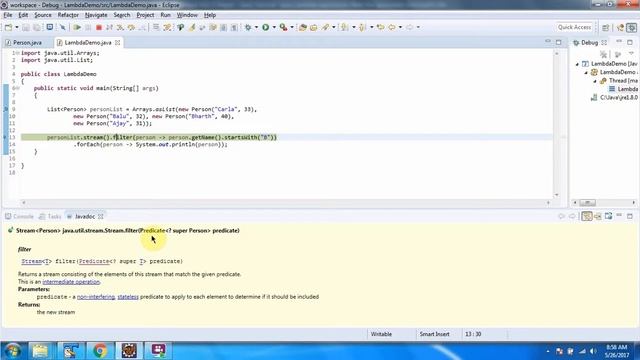
Task: Click the Disconnect icon
Action: [109, 27]
